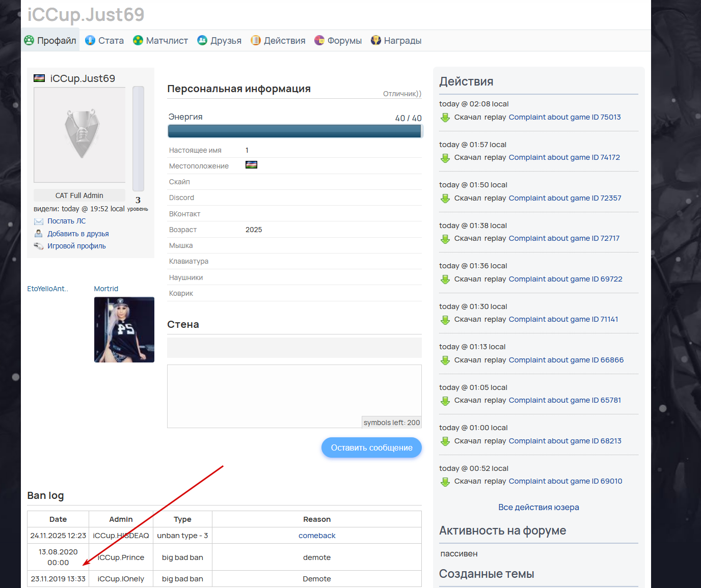Click download arrow icon for game 72357
The height and width of the screenshot is (588, 701).
pos(445,199)
